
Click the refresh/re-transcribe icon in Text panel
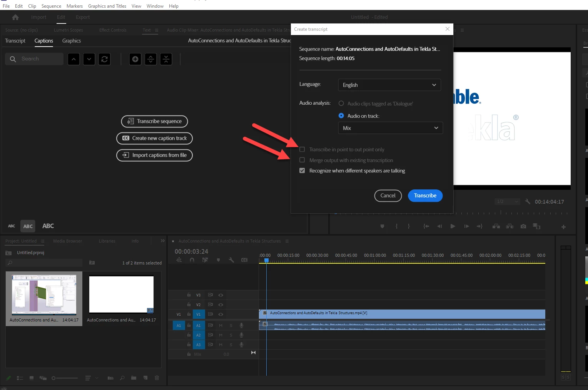pos(104,59)
